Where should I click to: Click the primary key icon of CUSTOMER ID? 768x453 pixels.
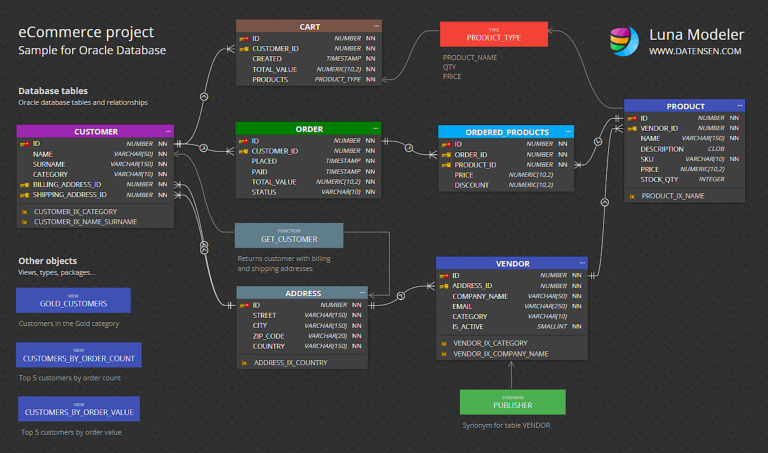(24, 144)
